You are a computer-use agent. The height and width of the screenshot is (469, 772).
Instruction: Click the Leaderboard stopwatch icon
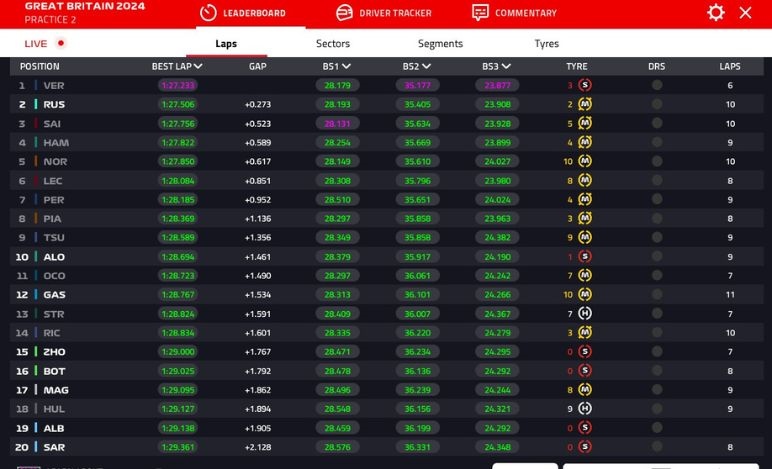(208, 13)
